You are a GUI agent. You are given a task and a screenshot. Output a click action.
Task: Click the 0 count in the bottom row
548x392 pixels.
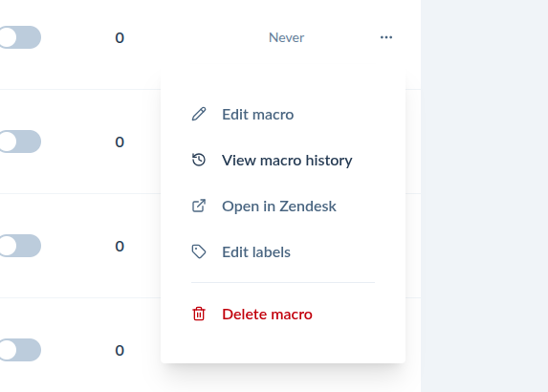point(120,351)
